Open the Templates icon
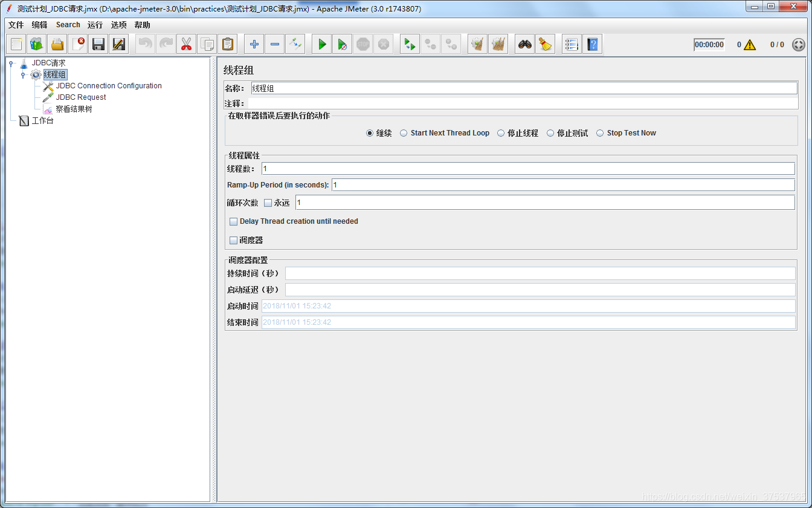Viewport: 812px width, 508px height. (x=37, y=44)
